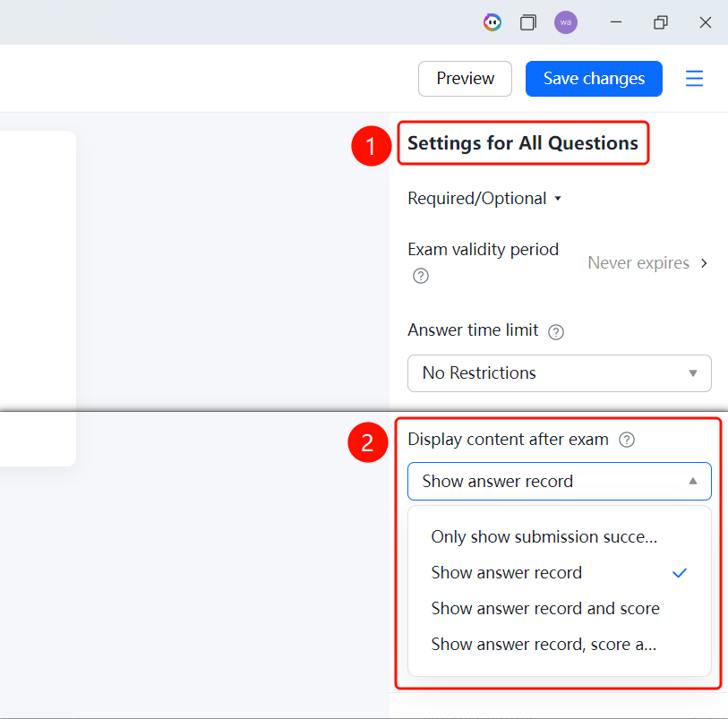The width and height of the screenshot is (728, 719).
Task: Click the 'Exam validity period' label
Action: 483,250
